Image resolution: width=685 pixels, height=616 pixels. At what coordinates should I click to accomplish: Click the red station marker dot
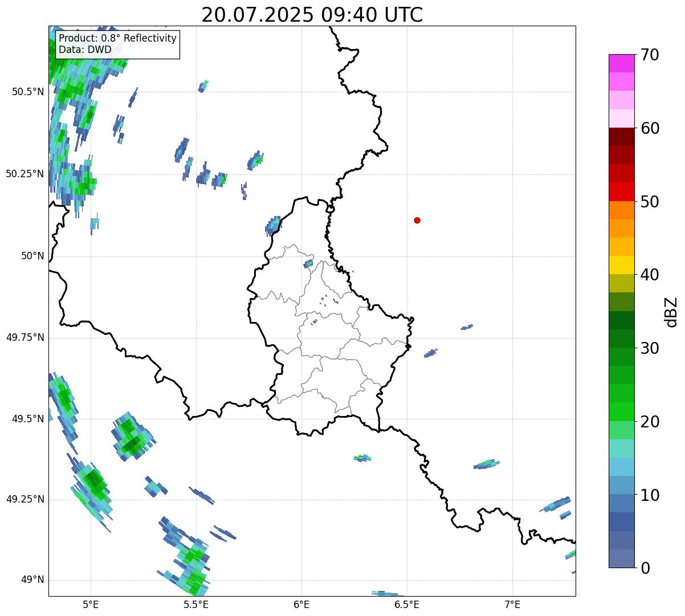tap(417, 220)
